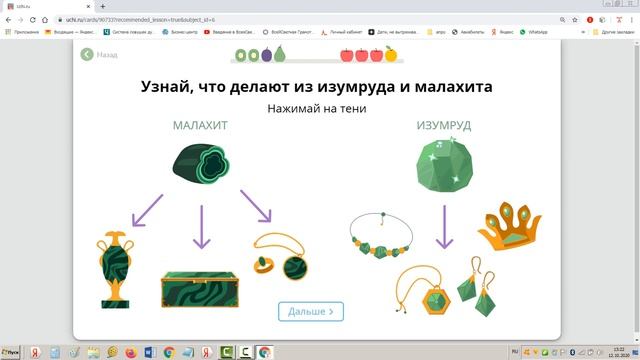Open the Входящие — Яндекс bookmark
Viewport: 640px width, 360px height.
click(71, 32)
